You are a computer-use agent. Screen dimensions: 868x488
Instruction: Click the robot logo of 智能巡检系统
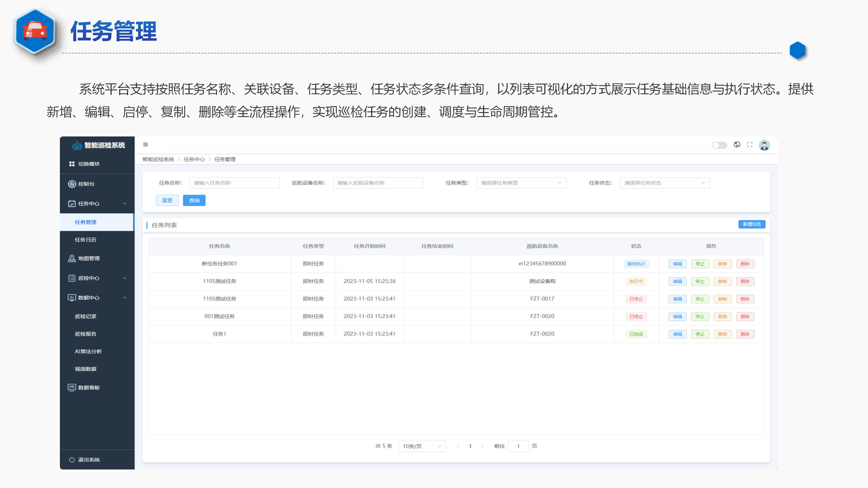77,145
